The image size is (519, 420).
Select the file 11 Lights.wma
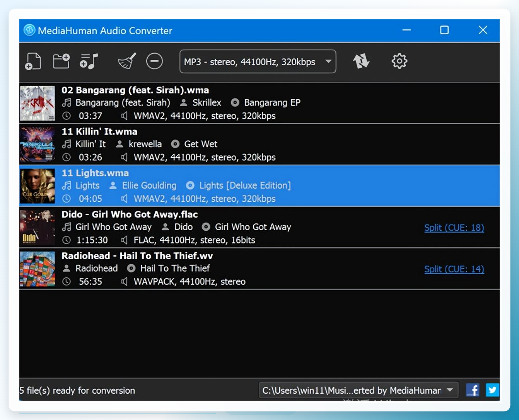point(259,186)
